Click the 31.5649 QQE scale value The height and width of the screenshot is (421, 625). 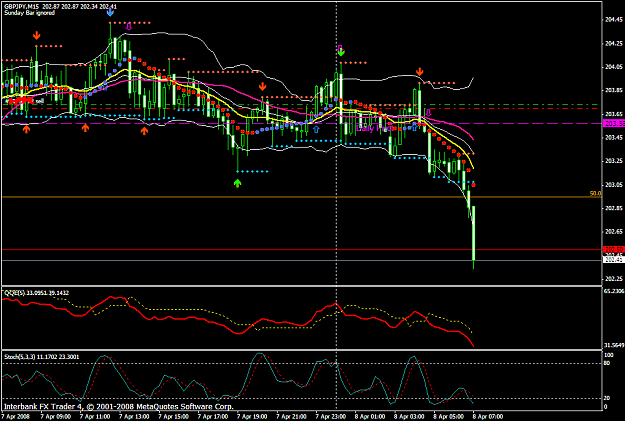click(614, 345)
